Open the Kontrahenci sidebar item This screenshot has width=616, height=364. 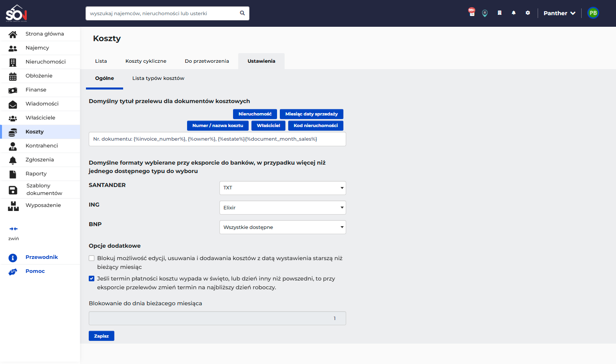tap(40, 146)
